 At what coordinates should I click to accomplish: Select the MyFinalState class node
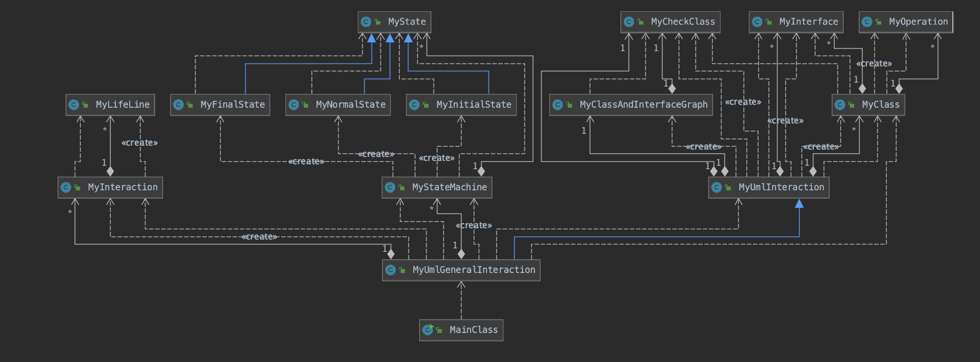tap(220, 105)
